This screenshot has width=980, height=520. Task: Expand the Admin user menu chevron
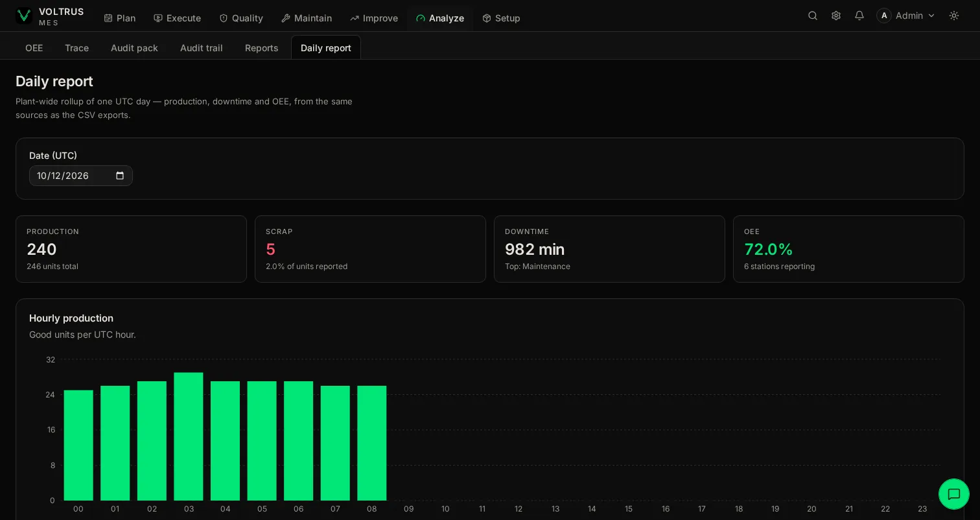[x=931, y=16]
